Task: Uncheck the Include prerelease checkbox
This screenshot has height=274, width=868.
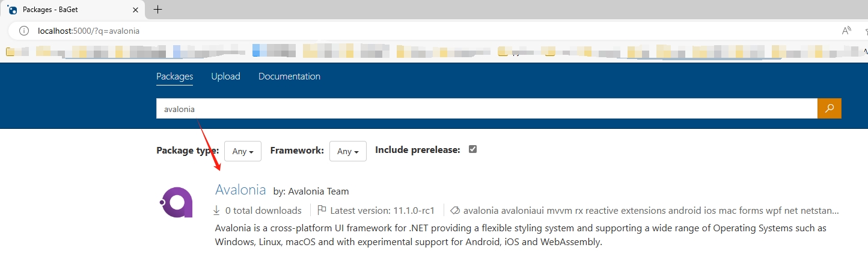Action: tap(472, 149)
